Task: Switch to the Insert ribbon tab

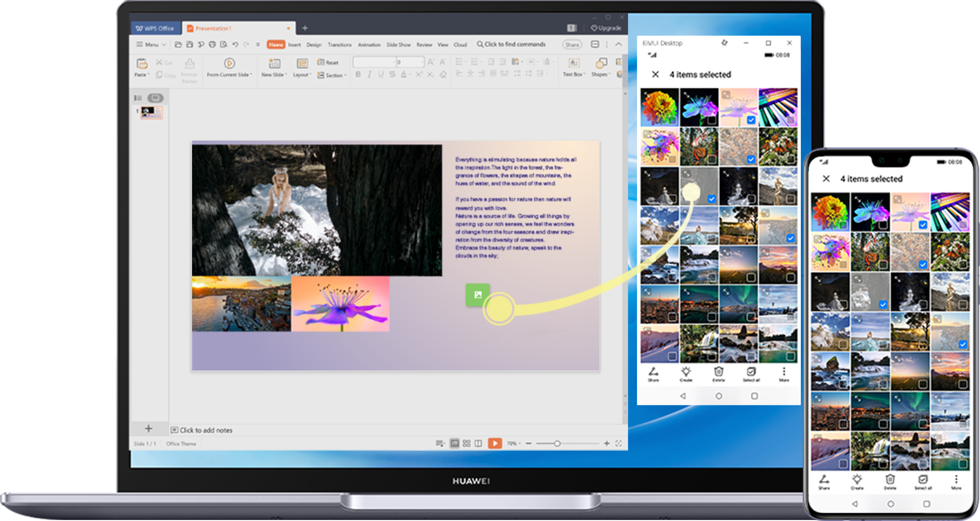Action: [294, 45]
